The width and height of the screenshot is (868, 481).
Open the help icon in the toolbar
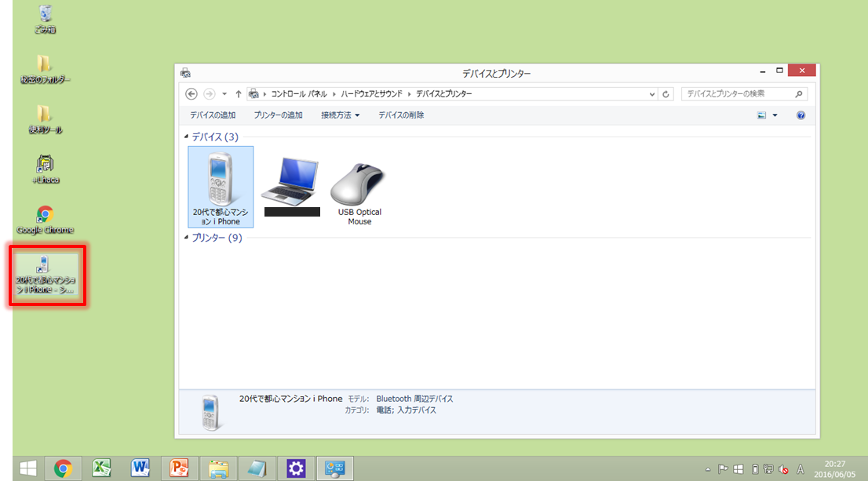click(x=801, y=115)
